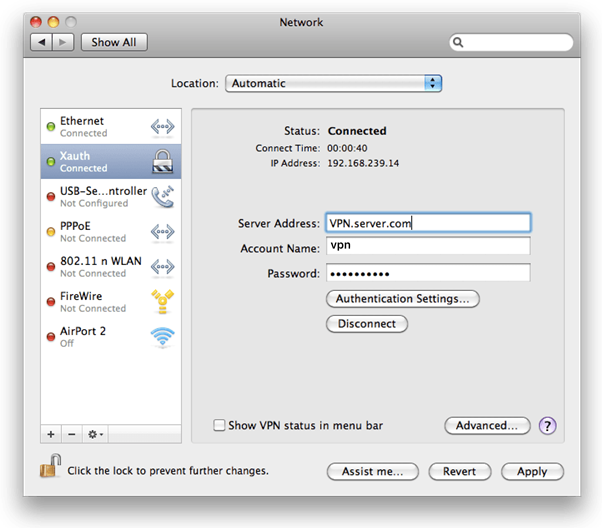This screenshot has height=528, width=602.
Task: Close the Network window
Action: [36, 22]
